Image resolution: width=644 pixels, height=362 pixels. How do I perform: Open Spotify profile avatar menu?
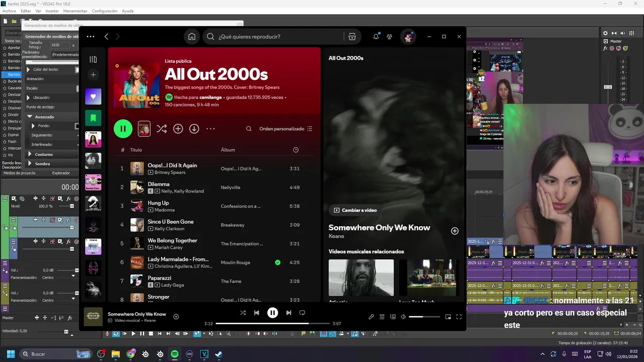click(408, 37)
